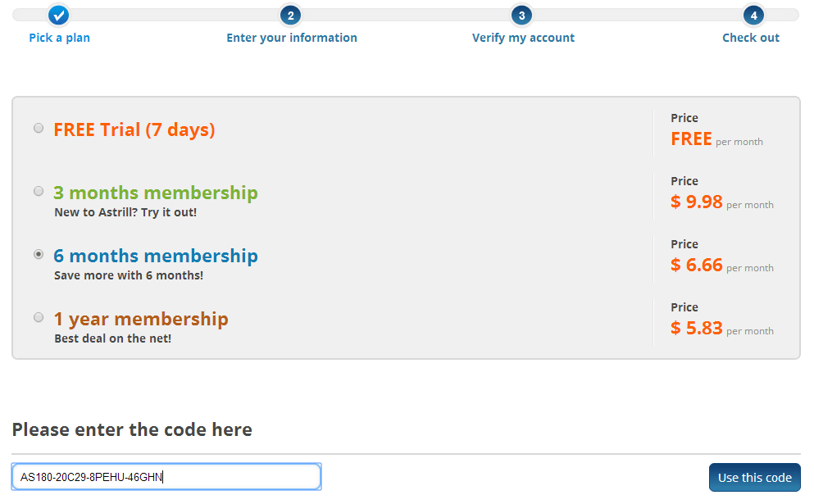Click the step 2 circle icon
This screenshot has width=814, height=504.
click(x=291, y=15)
